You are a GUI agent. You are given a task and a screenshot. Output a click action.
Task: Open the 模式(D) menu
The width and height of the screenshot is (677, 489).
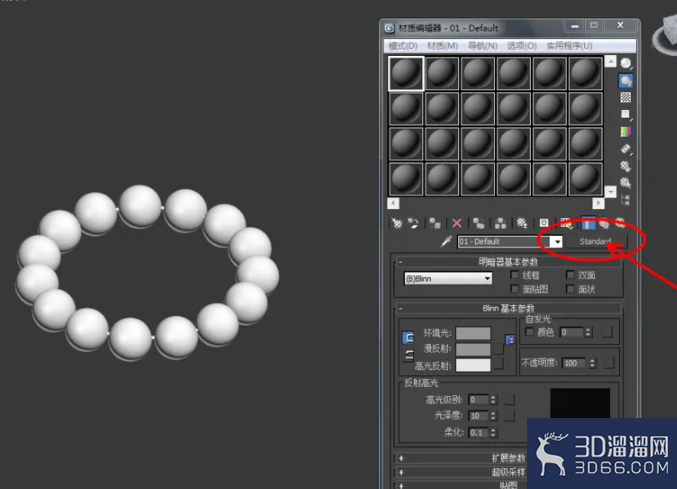(x=403, y=46)
